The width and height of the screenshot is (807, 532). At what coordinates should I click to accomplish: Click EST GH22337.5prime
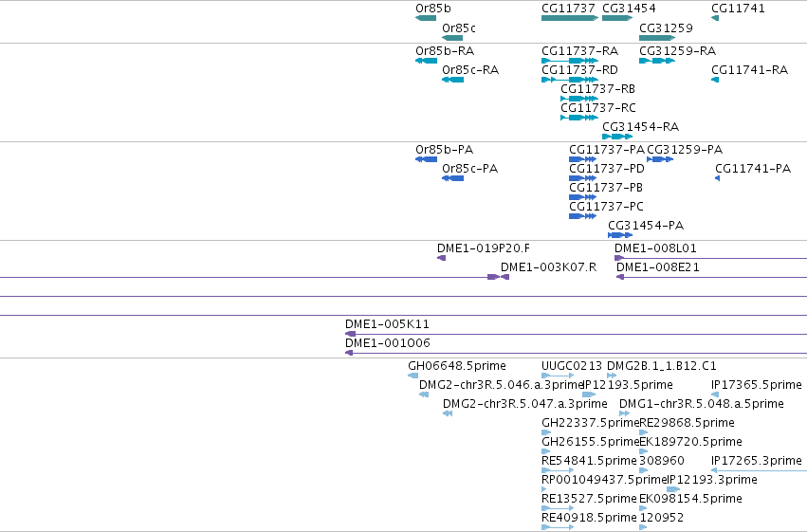(591, 424)
